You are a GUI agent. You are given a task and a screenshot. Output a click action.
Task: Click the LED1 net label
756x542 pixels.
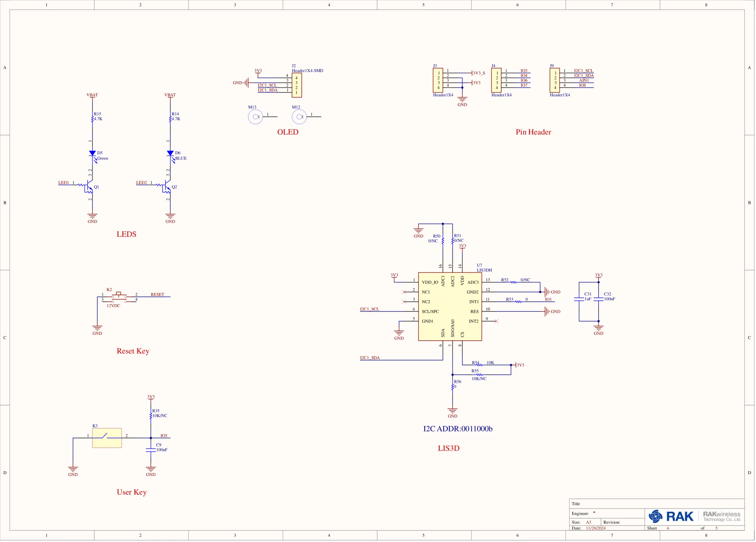click(x=64, y=182)
